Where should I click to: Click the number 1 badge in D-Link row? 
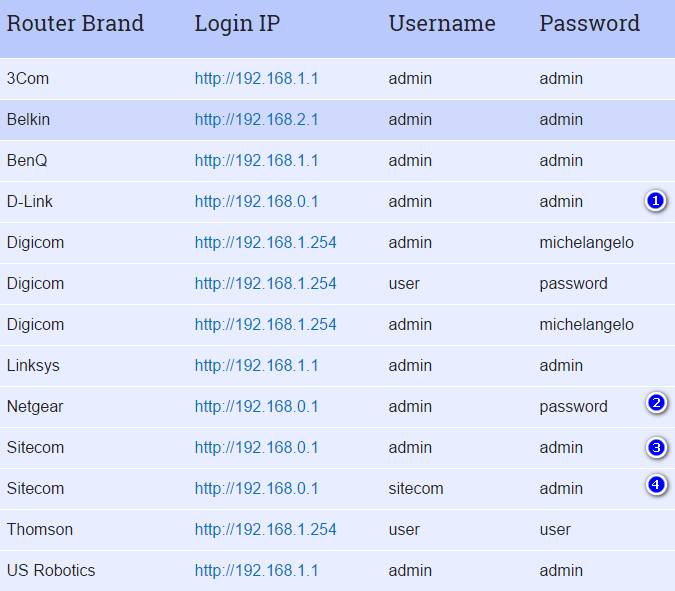pos(655,201)
